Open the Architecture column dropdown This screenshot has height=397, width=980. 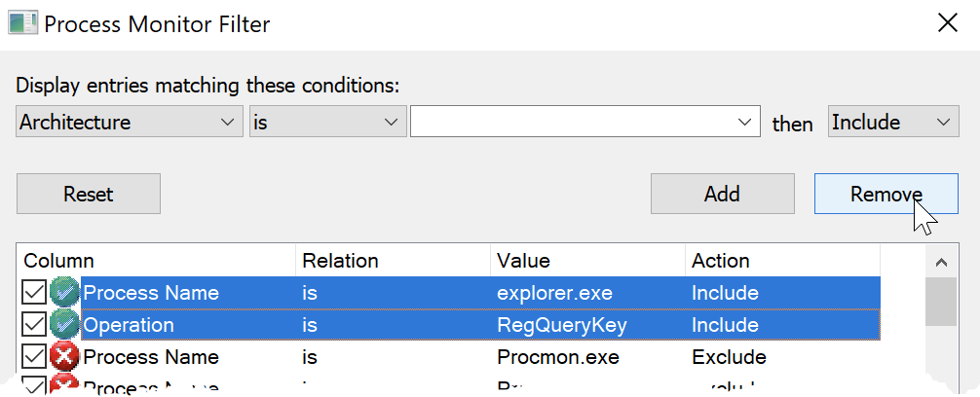point(130,122)
